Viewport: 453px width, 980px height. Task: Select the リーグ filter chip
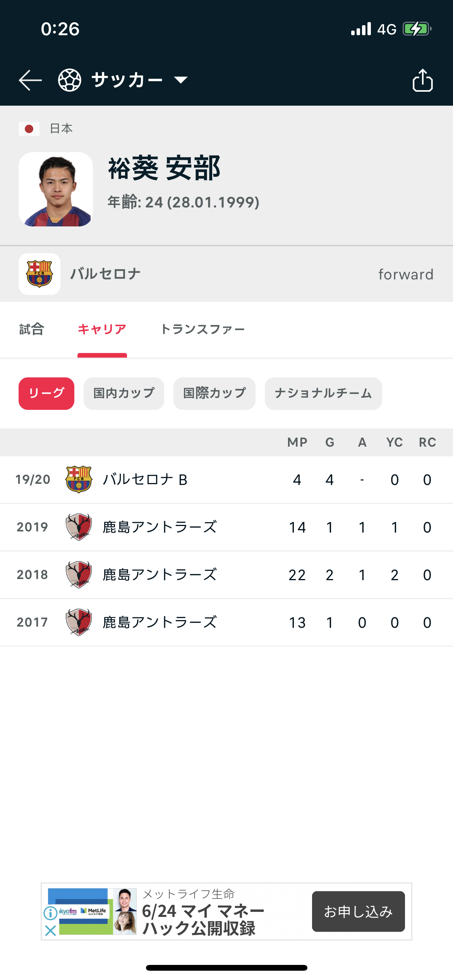[x=46, y=393]
